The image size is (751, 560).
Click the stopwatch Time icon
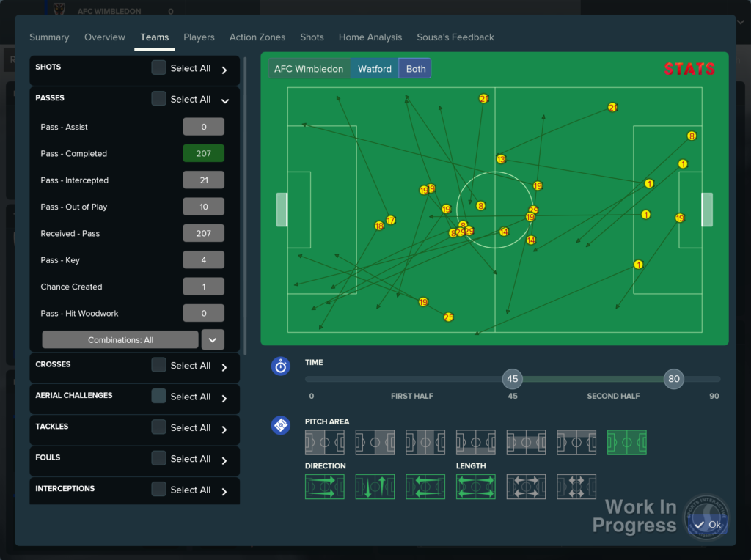coord(281,366)
